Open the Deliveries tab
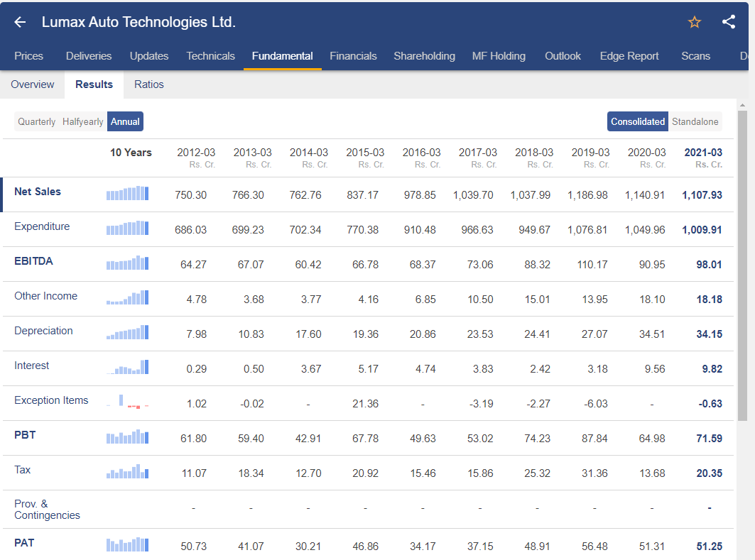The width and height of the screenshot is (755, 560). (x=89, y=56)
